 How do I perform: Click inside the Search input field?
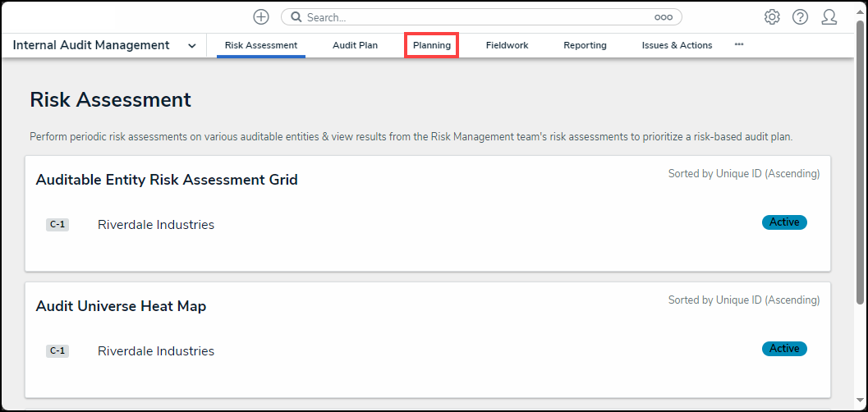476,17
